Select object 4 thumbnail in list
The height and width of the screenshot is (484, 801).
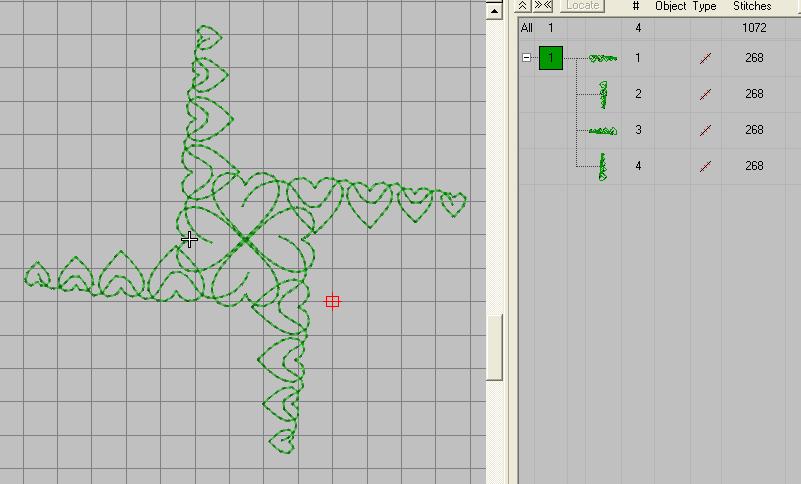(603, 167)
